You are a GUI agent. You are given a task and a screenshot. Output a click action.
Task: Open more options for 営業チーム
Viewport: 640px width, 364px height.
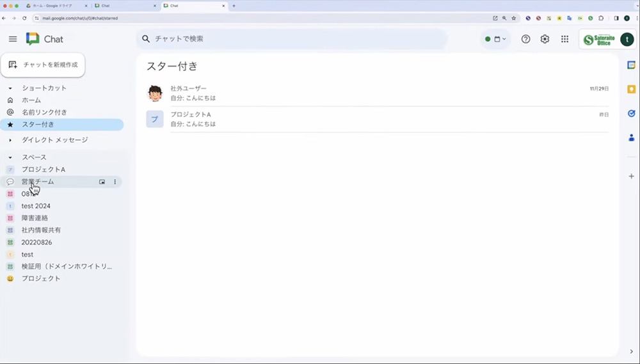(115, 182)
